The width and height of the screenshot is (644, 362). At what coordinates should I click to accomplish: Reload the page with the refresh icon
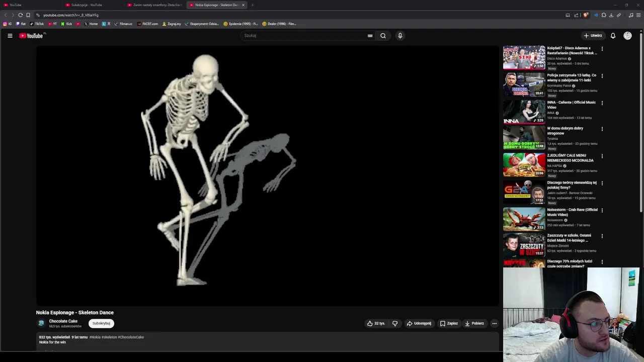21,15
